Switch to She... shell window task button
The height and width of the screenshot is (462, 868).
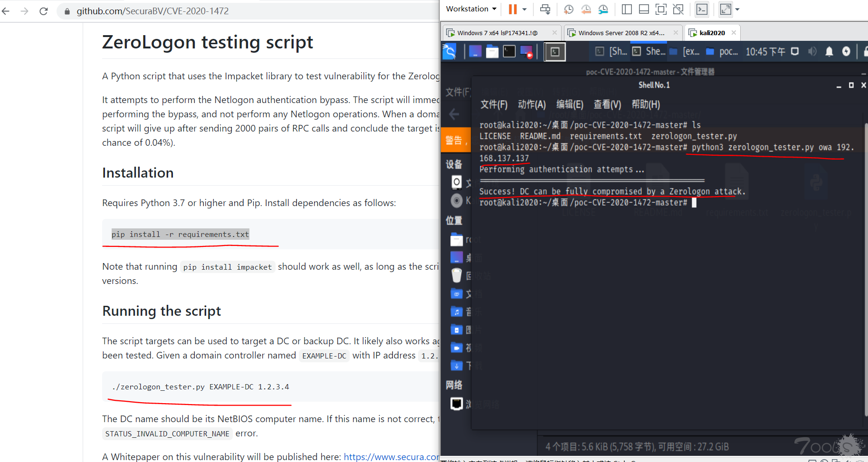[649, 51]
